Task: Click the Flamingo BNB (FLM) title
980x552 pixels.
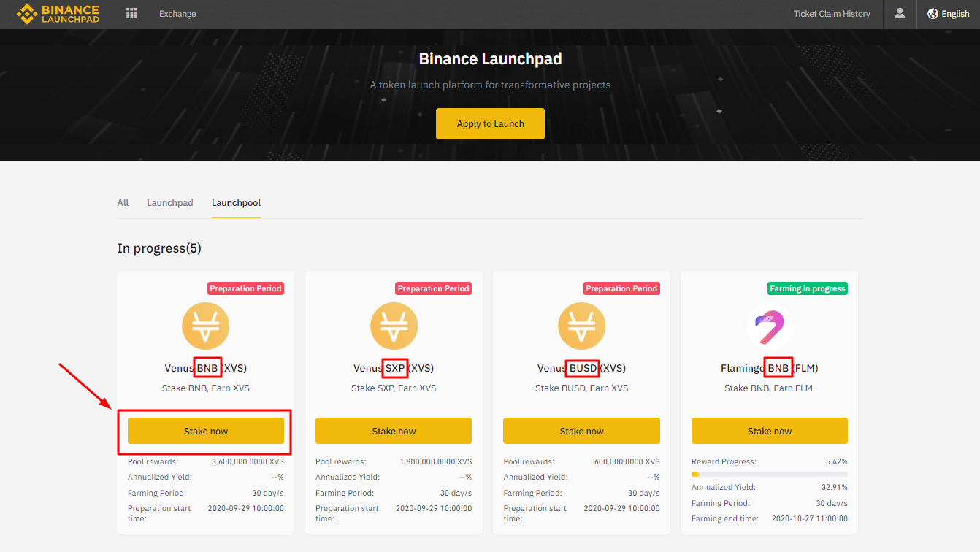Action: [x=770, y=368]
